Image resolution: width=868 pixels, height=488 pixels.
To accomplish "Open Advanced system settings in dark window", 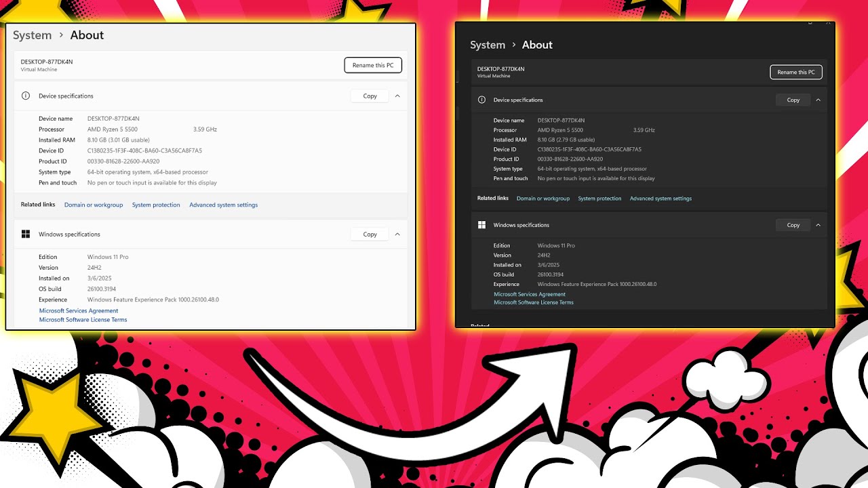I will pyautogui.click(x=660, y=199).
